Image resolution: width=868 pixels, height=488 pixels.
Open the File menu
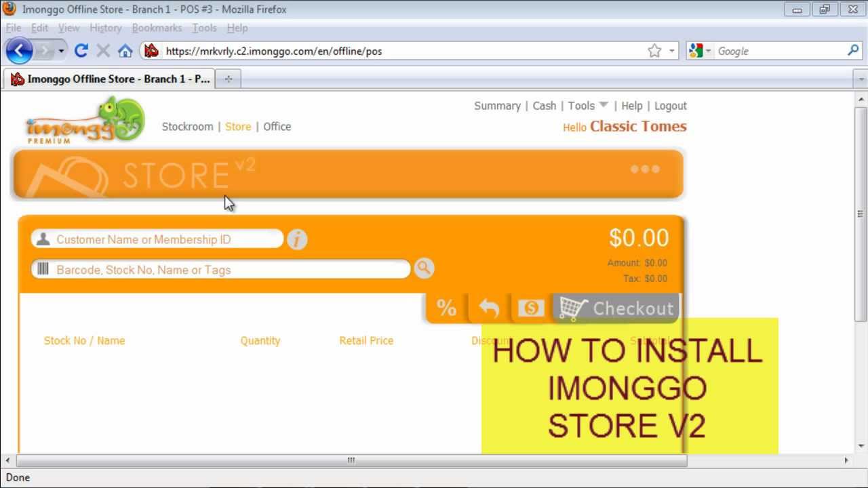click(14, 28)
